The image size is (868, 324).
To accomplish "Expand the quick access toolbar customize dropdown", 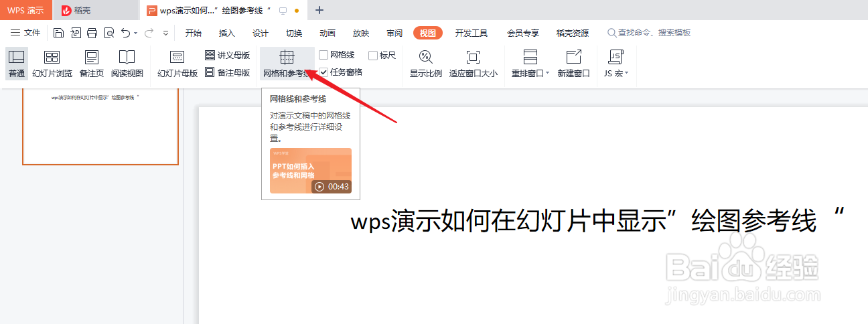I will click(166, 33).
